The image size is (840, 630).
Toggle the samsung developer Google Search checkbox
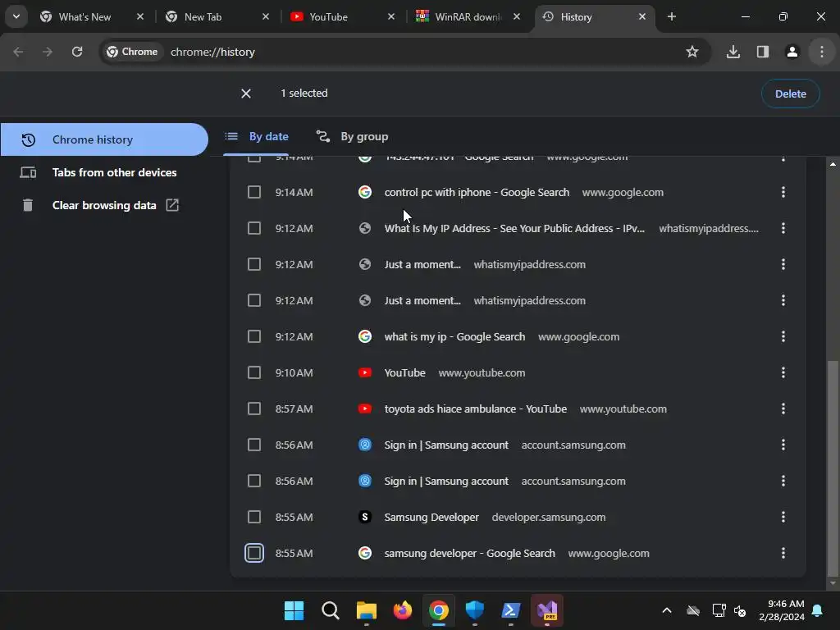[x=254, y=553]
